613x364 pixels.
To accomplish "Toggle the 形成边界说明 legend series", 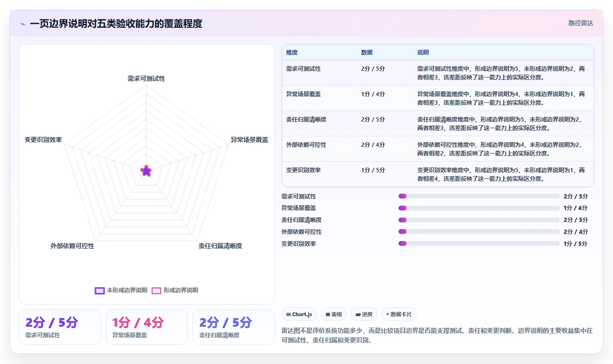I will (x=175, y=290).
